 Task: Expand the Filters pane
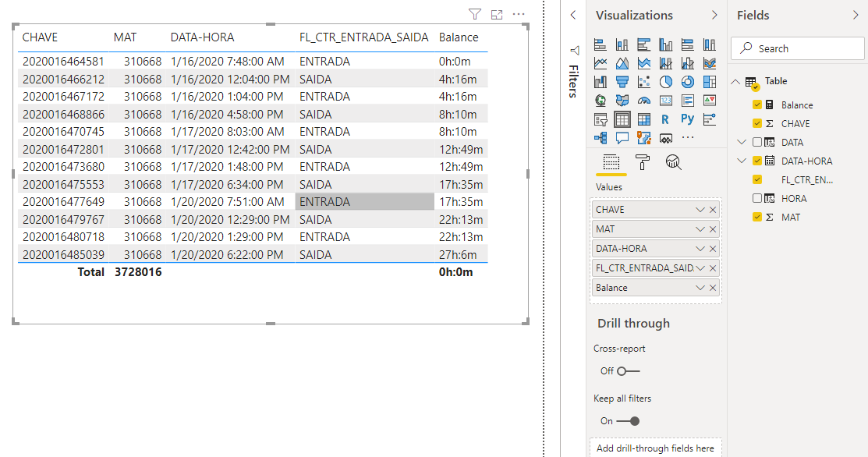[573, 16]
